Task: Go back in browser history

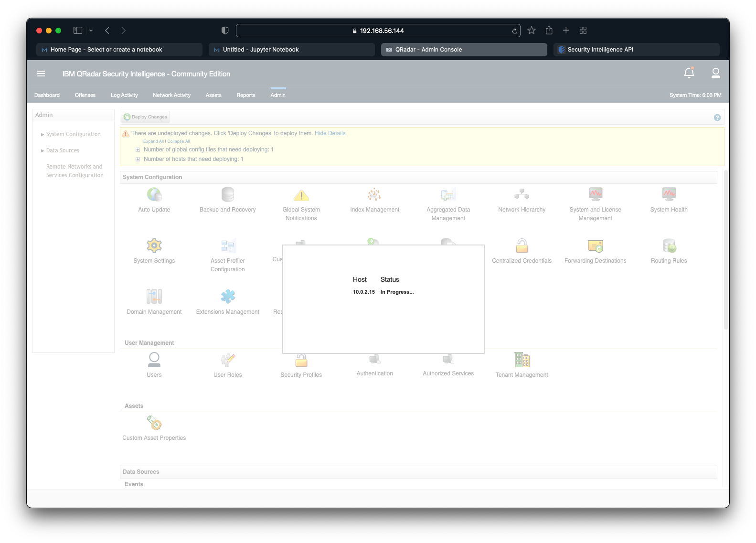Action: click(x=107, y=31)
